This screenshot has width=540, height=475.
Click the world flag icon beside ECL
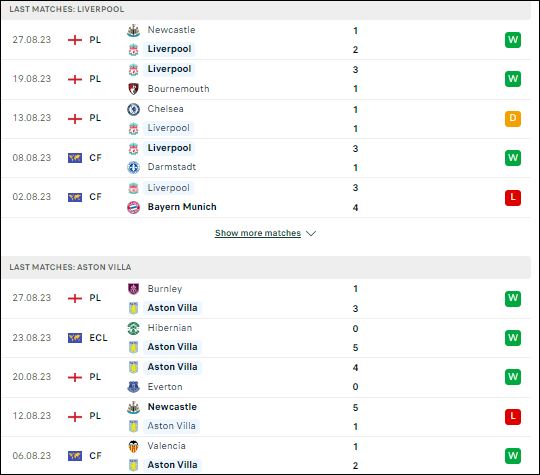point(75,338)
